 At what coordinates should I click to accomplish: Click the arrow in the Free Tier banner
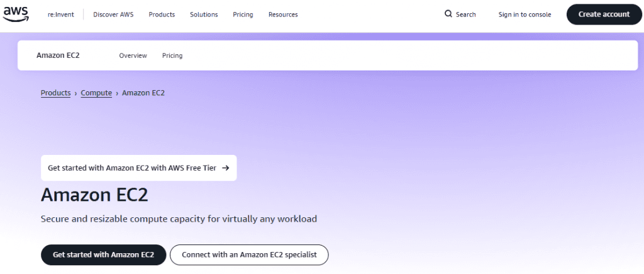[x=226, y=168]
